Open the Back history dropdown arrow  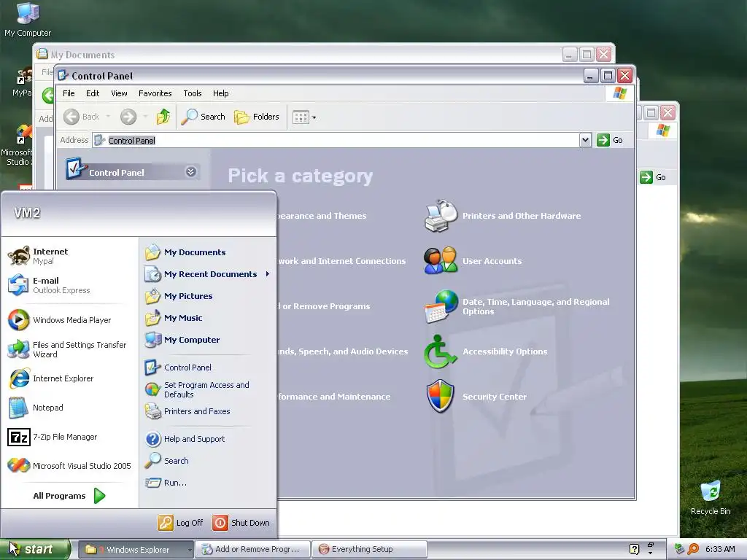pos(108,117)
